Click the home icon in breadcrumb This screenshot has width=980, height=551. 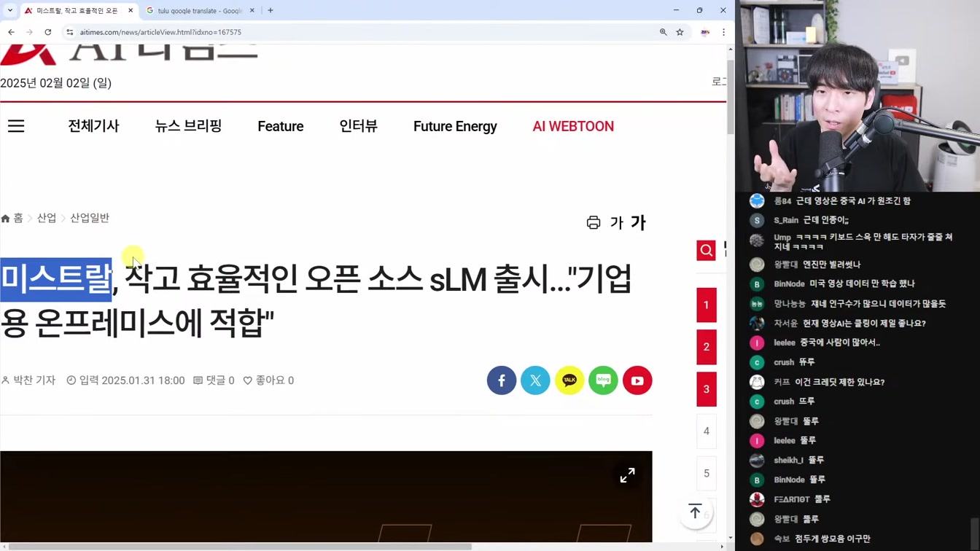pos(6,219)
